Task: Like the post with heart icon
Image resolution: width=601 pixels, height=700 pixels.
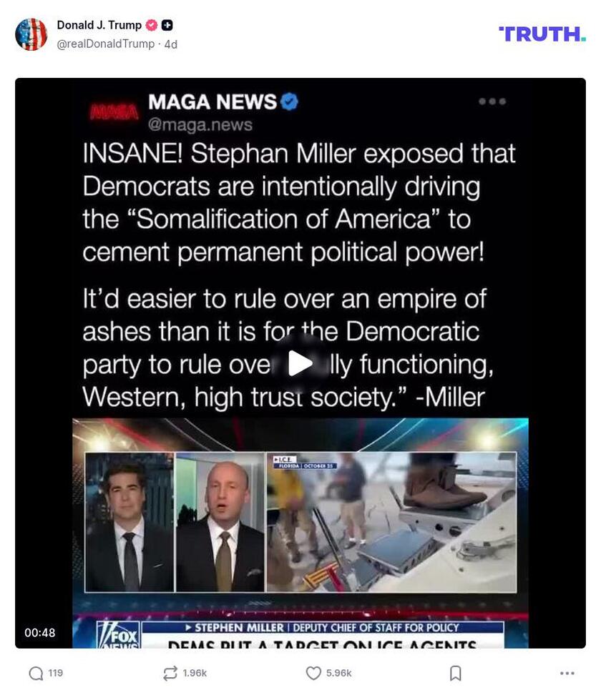Action: pyautogui.click(x=313, y=673)
